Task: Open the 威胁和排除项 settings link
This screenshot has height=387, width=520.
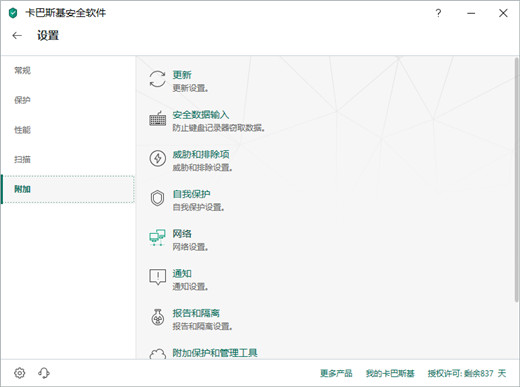Action: [x=201, y=154]
